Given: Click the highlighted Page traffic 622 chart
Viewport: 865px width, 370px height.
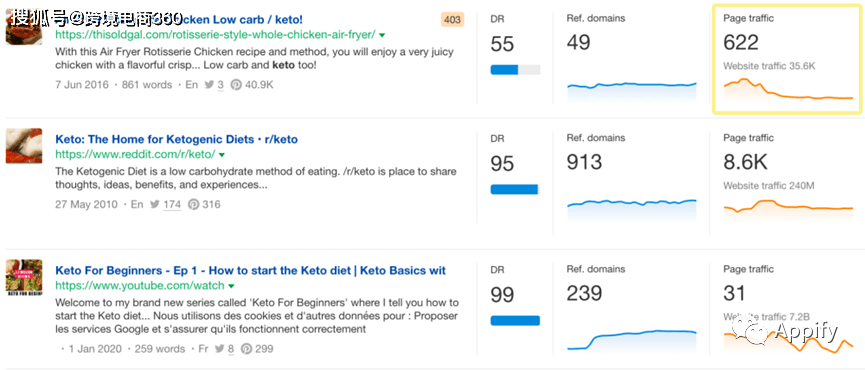Looking at the screenshot, I should [x=788, y=89].
